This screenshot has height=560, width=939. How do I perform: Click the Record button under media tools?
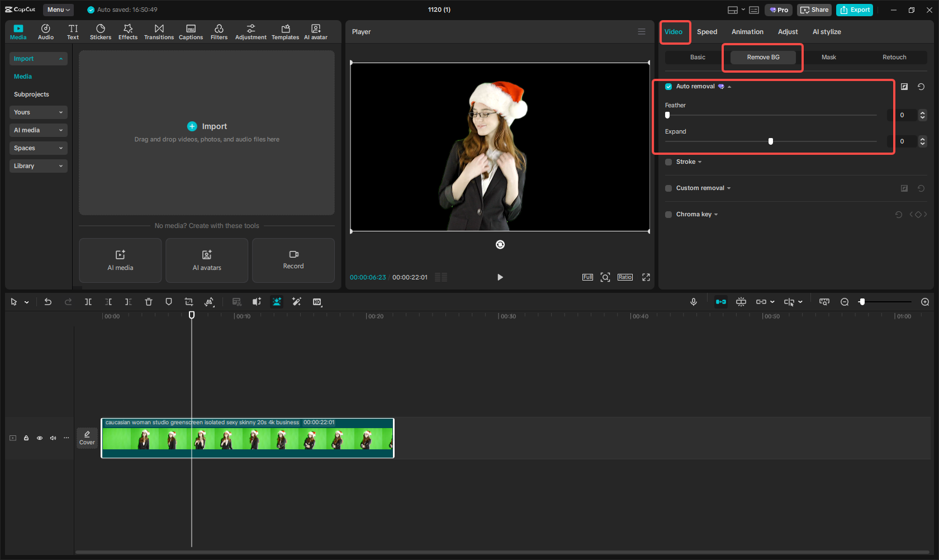tap(293, 260)
